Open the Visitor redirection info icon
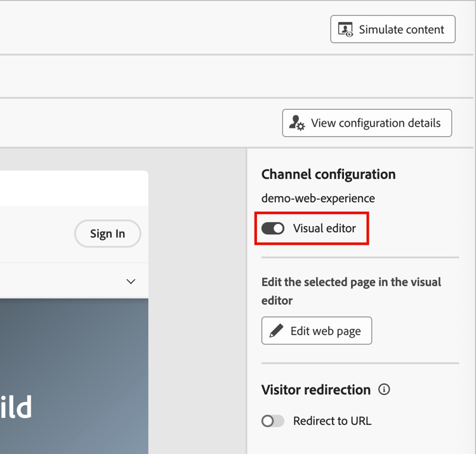The width and height of the screenshot is (476, 454). (384, 389)
